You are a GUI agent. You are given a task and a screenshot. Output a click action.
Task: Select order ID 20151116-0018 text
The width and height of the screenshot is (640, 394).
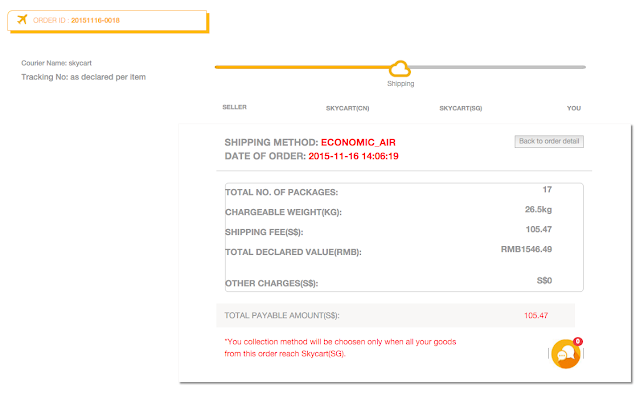[96, 20]
